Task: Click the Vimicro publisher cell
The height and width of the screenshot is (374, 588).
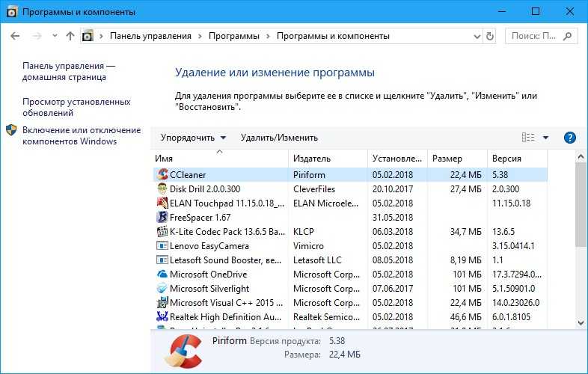Action: coord(308,246)
